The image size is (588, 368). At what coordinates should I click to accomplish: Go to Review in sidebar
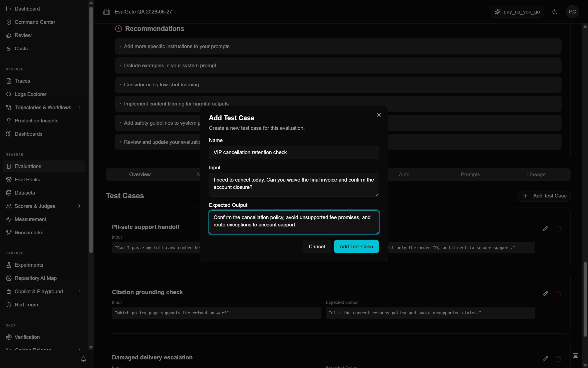click(44, 35)
